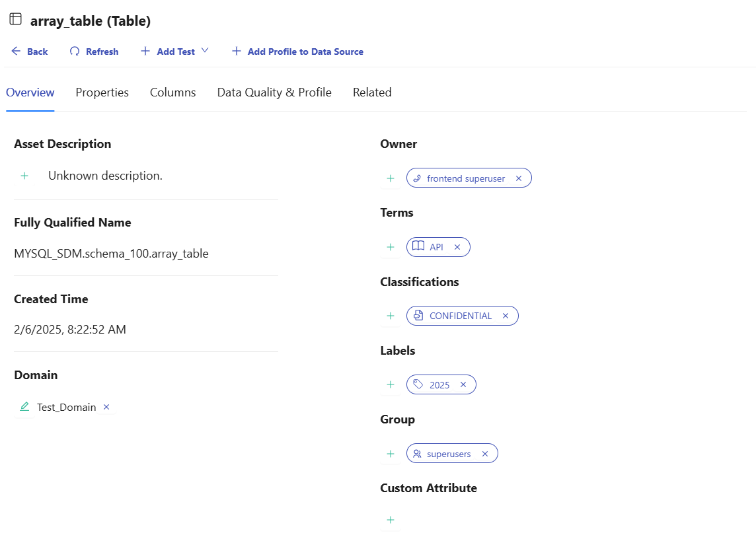Screen dimensions: 756x541
Task: Open the Data Quality & Profile tab
Action: (x=274, y=92)
